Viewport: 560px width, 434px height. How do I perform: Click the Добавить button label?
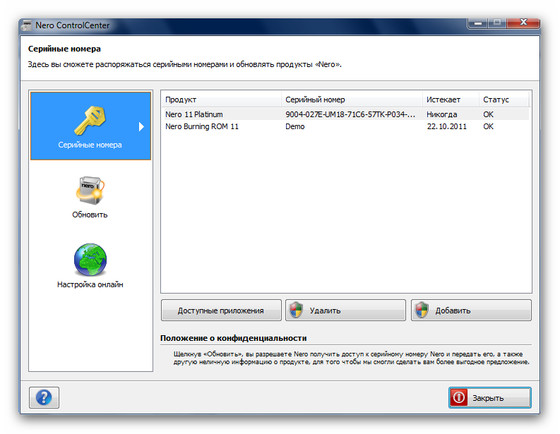(452, 310)
